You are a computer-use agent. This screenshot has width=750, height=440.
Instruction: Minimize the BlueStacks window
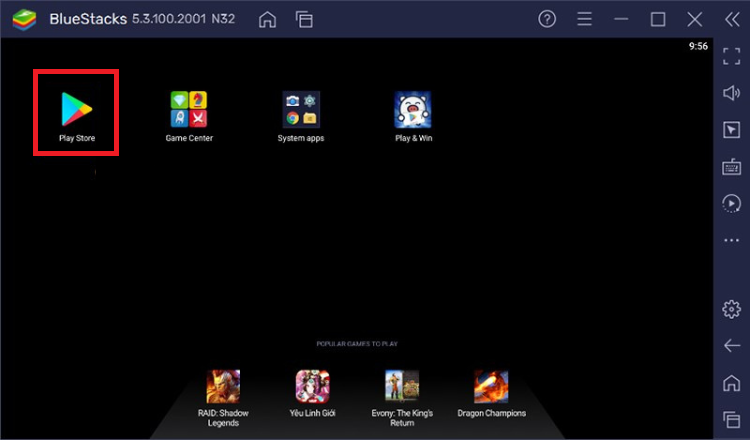(621, 19)
